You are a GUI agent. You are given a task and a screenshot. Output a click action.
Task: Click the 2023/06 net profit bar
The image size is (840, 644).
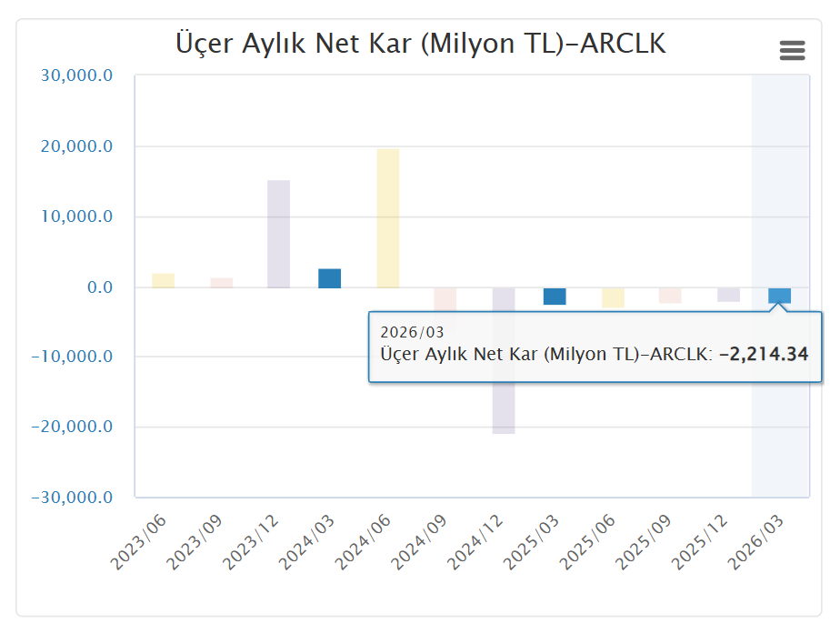coord(163,280)
